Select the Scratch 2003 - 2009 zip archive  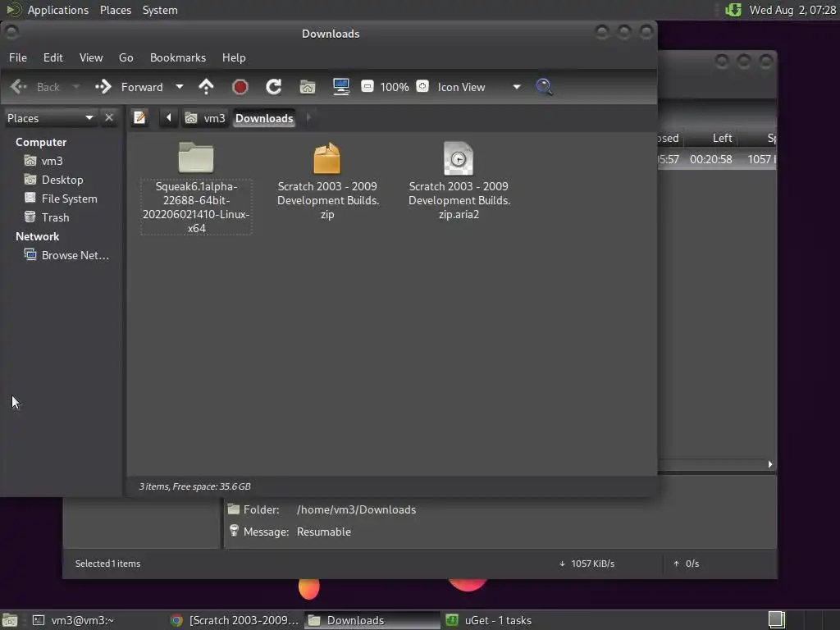coord(327,158)
